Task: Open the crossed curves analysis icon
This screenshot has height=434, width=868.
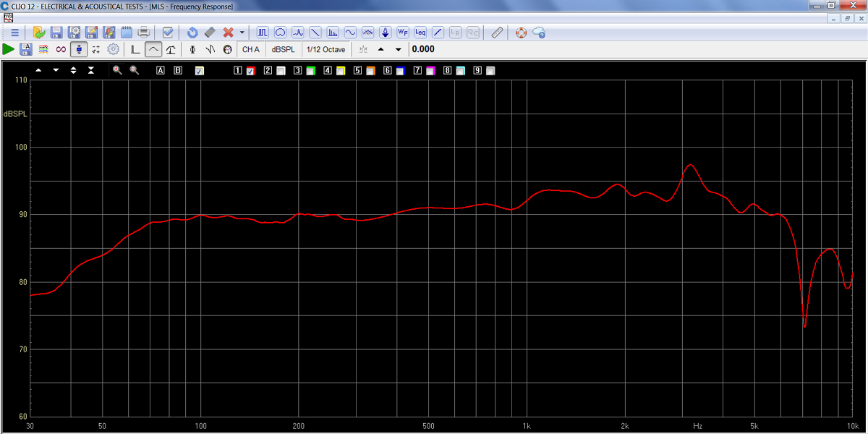Action: point(367,33)
